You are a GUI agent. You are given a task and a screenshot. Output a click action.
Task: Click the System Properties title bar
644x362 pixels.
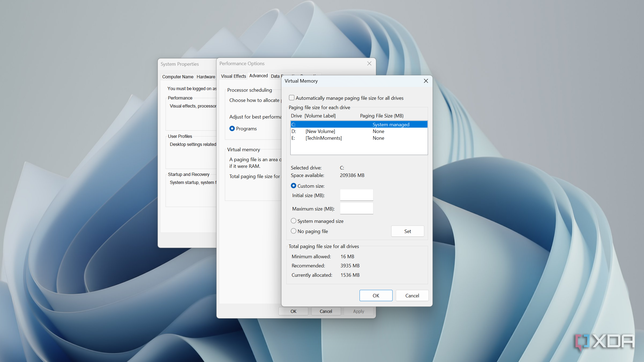187,64
